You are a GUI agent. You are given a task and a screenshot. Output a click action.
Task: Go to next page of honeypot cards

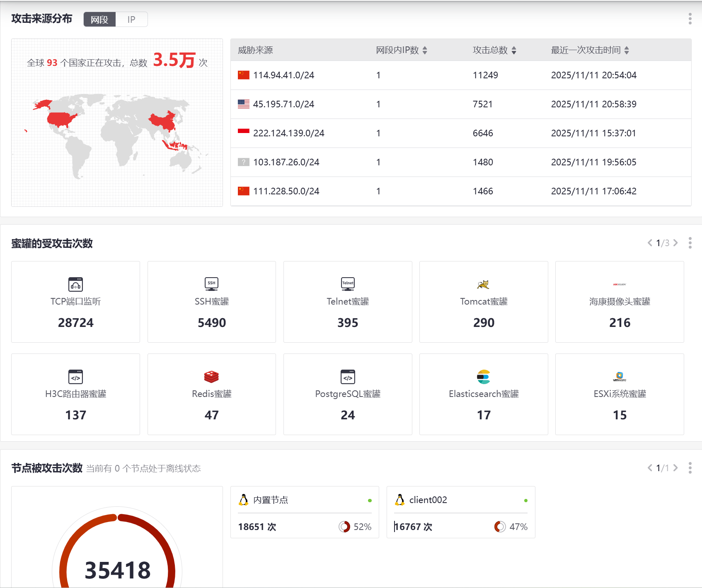[675, 243]
